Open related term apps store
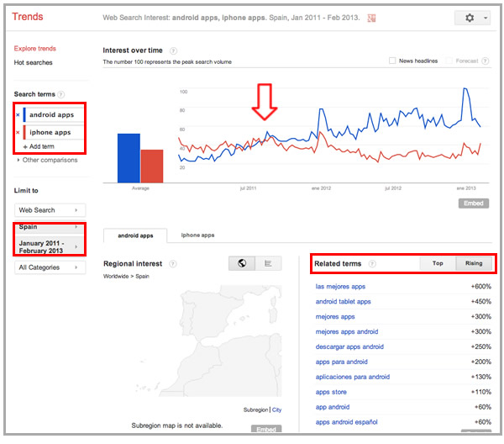Image resolution: width=504 pixels, height=444 pixels. click(331, 392)
